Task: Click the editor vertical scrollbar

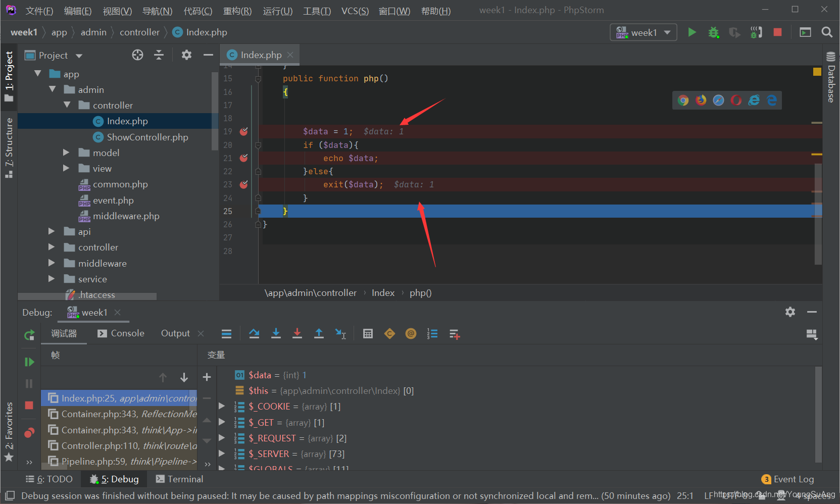Action: point(818,213)
